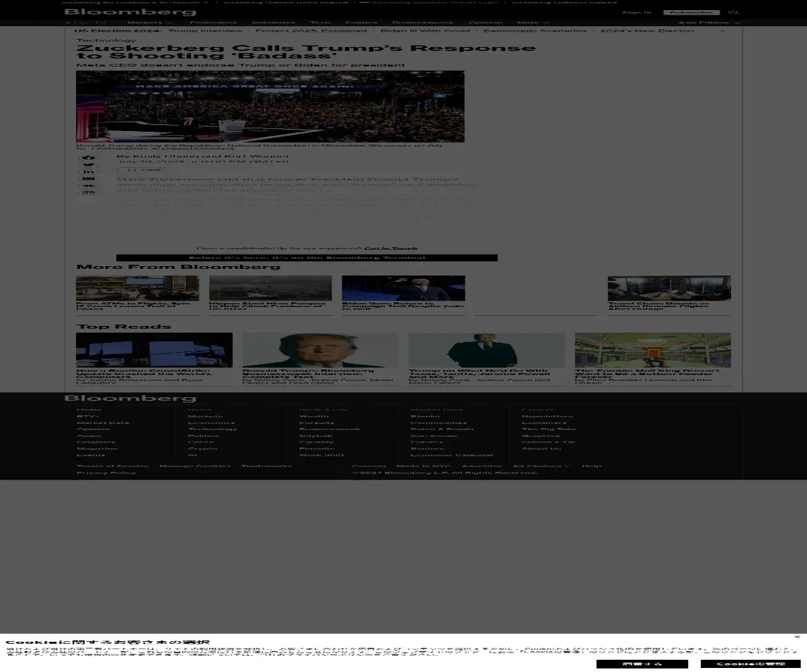
Task: Click Careers in footer
Action: tap(369, 466)
